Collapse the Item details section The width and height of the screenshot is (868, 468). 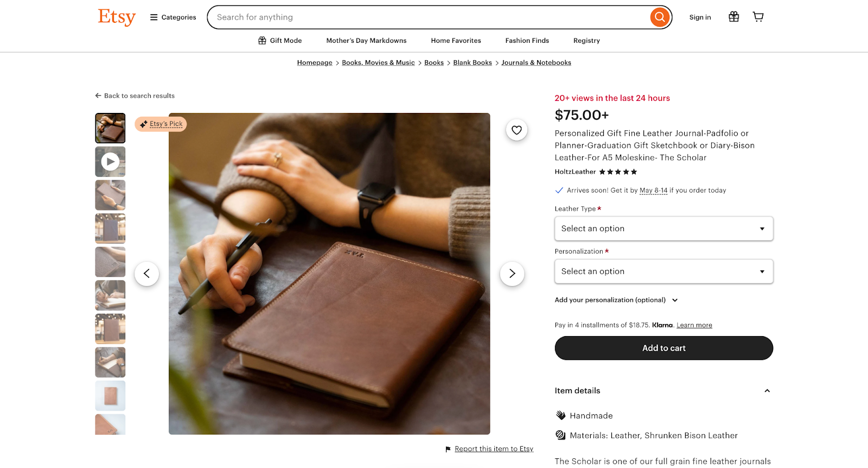coord(767,390)
